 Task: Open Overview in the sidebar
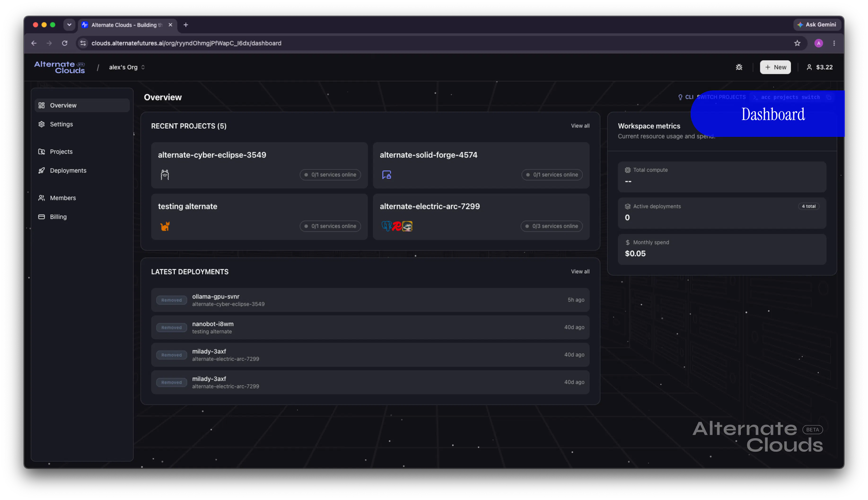tap(82, 105)
